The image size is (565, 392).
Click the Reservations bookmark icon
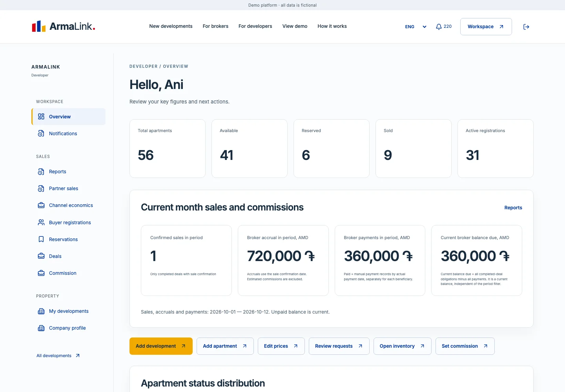[41, 239]
